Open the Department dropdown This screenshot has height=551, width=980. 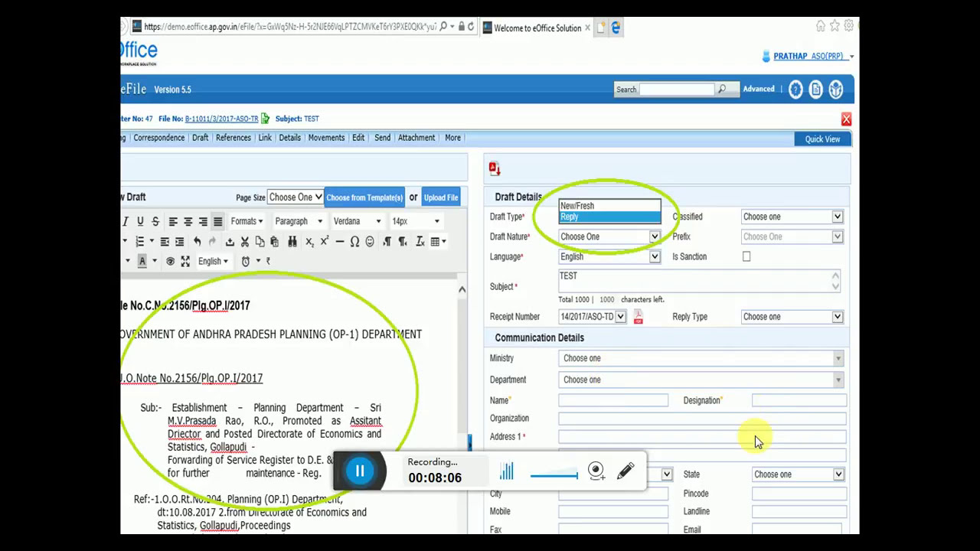click(x=702, y=380)
